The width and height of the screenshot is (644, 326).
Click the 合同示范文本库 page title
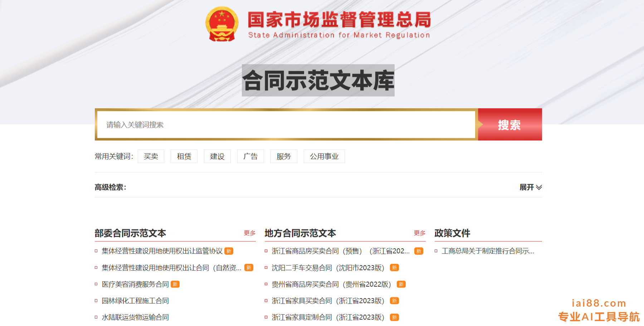318,81
